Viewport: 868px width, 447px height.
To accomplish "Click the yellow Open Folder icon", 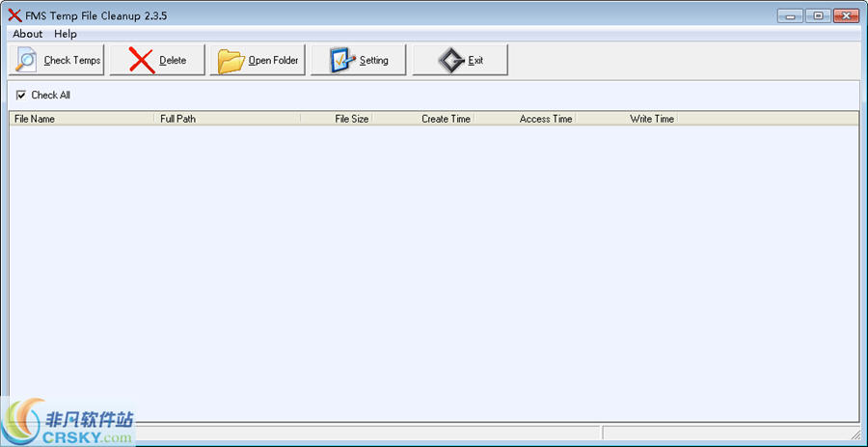I will pyautogui.click(x=231, y=61).
